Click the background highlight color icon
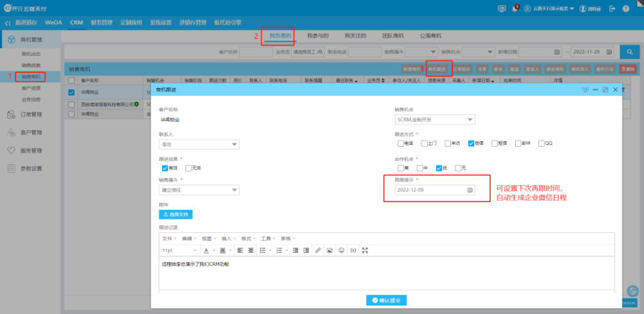This screenshot has width=644, height=314. coord(223,250)
